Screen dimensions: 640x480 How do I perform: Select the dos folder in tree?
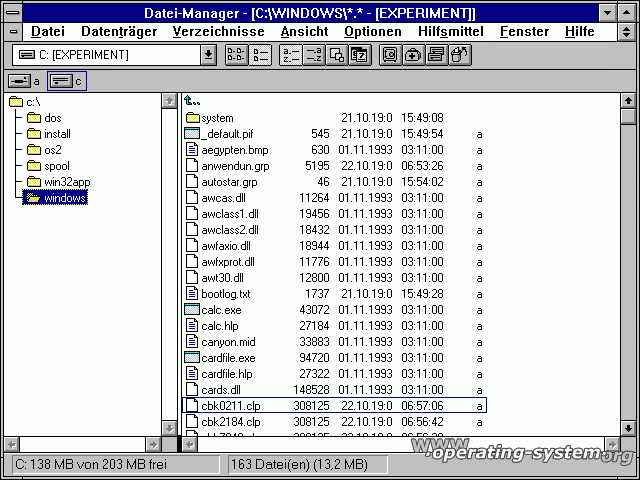click(44, 118)
